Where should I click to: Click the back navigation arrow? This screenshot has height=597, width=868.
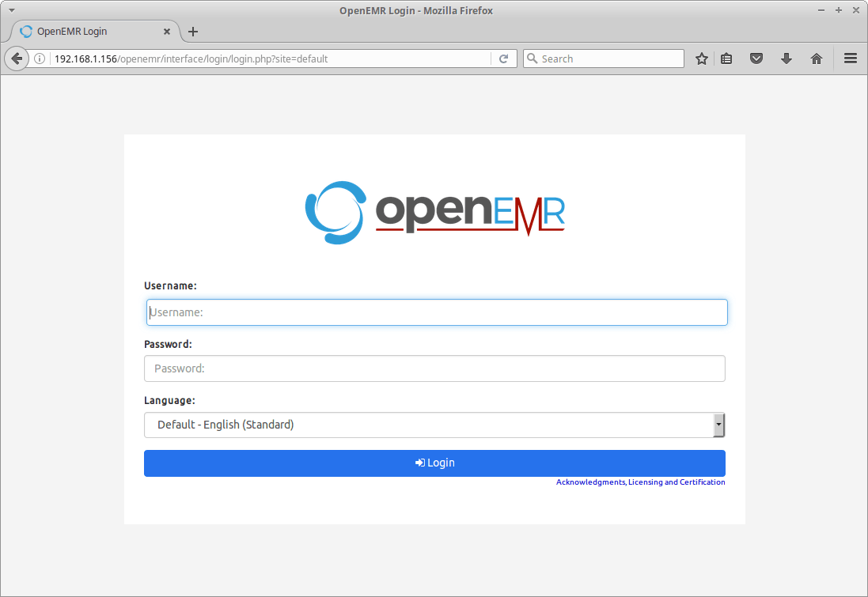pyautogui.click(x=16, y=58)
